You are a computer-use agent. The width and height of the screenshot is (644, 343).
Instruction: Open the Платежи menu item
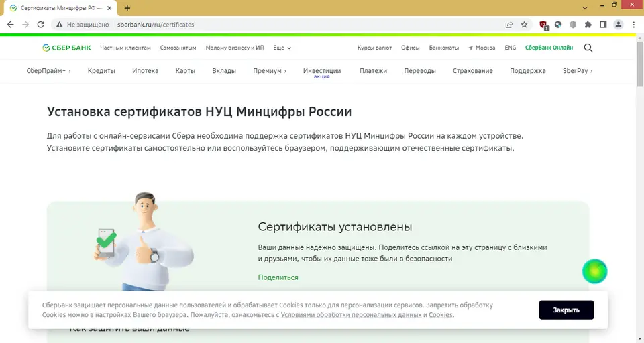point(374,70)
